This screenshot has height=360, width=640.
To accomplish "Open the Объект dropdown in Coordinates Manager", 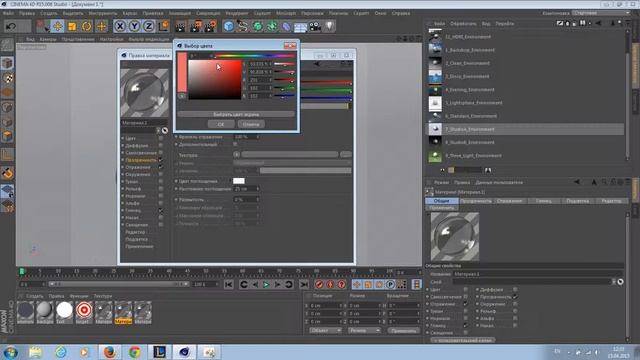I will click(x=325, y=330).
